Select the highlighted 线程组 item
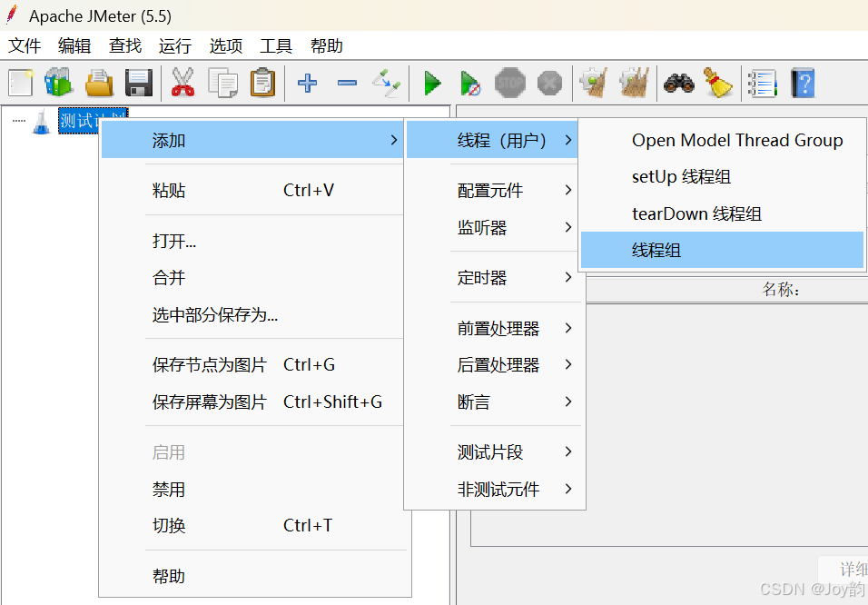Image resolution: width=868 pixels, height=605 pixels. point(723,250)
